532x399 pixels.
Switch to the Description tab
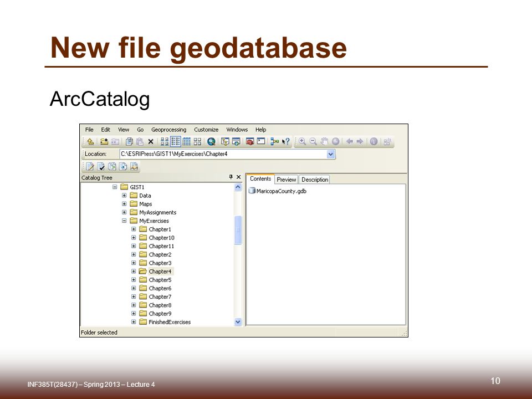315,180
